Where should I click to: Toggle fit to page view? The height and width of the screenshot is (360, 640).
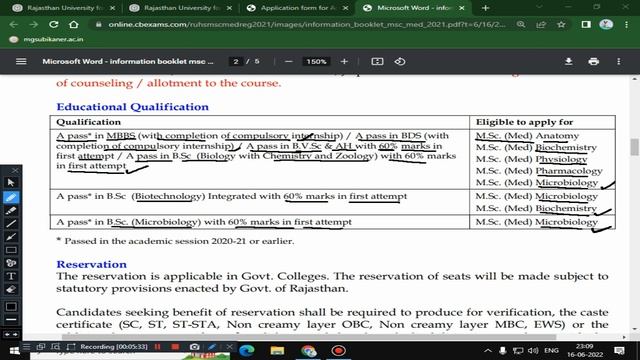point(377,61)
